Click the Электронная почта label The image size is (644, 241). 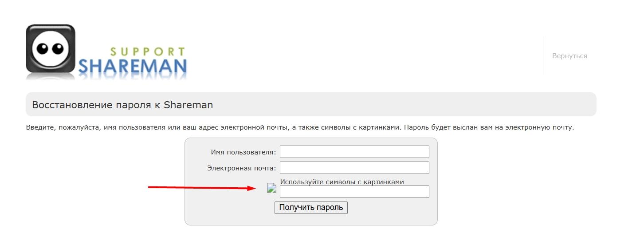[x=242, y=168]
